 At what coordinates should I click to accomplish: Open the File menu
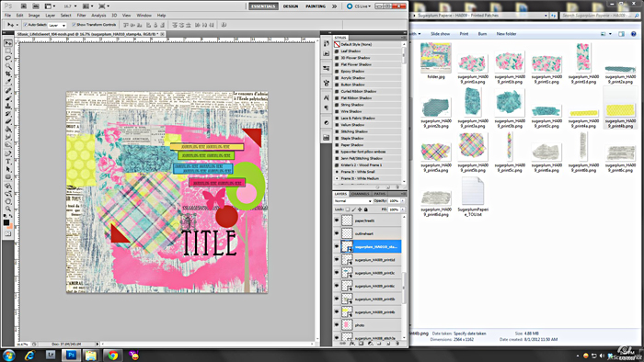pos(7,16)
